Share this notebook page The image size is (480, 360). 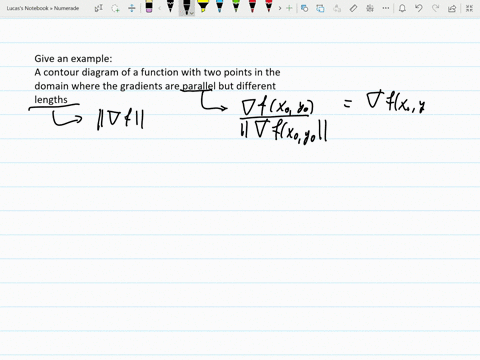(452, 8)
